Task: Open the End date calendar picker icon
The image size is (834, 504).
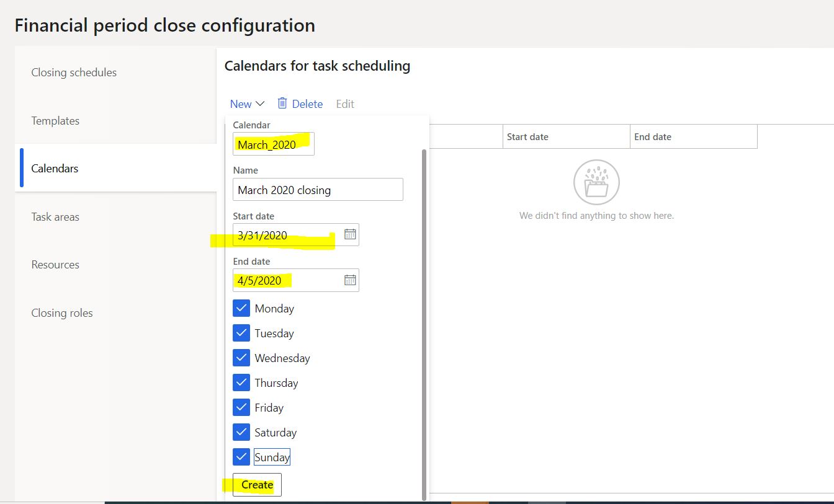Action: coord(349,280)
